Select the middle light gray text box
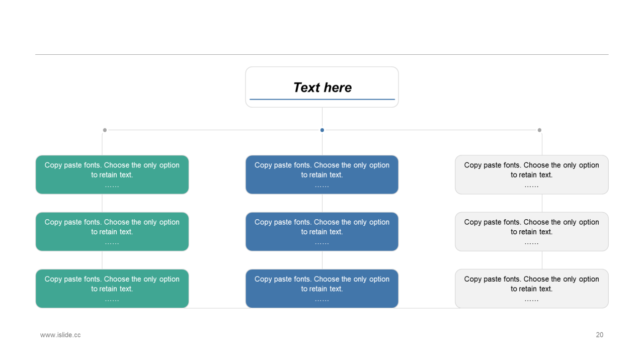Screen dimensions: 644x362 (x=532, y=231)
